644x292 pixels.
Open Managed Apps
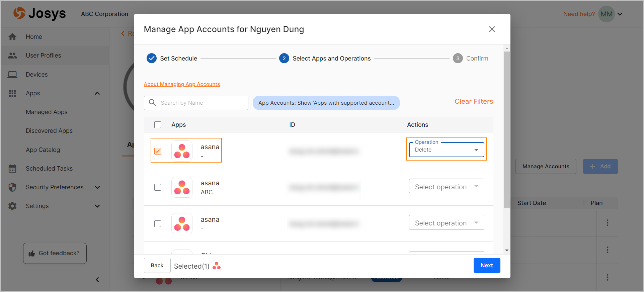coord(47,112)
